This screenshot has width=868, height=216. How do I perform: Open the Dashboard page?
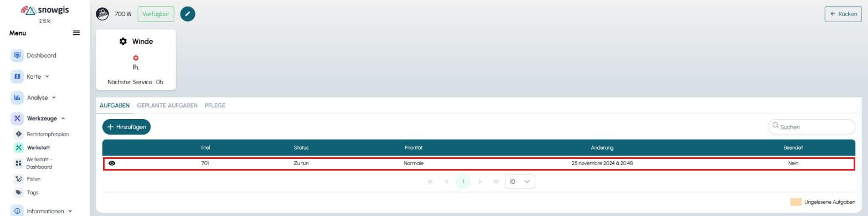tap(42, 55)
